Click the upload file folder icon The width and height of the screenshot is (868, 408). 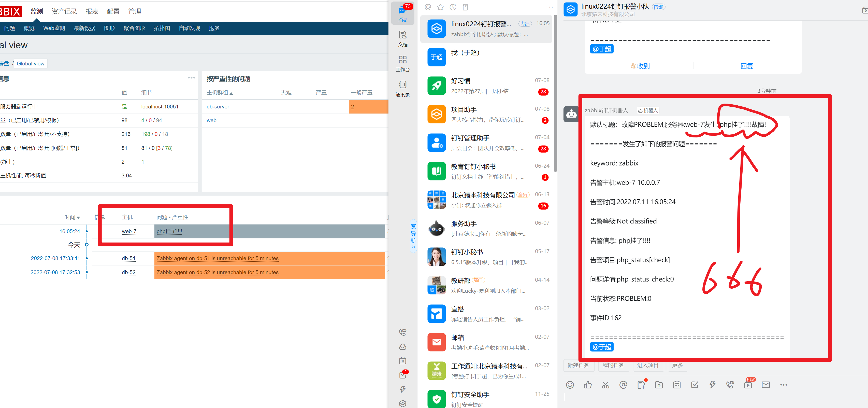[x=659, y=385]
